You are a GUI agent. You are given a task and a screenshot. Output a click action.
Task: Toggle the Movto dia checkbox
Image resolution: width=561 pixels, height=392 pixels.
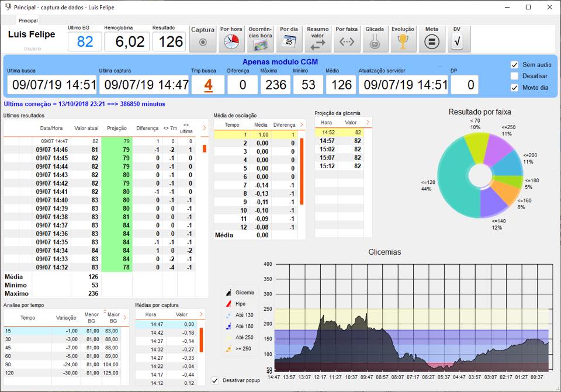click(x=514, y=88)
